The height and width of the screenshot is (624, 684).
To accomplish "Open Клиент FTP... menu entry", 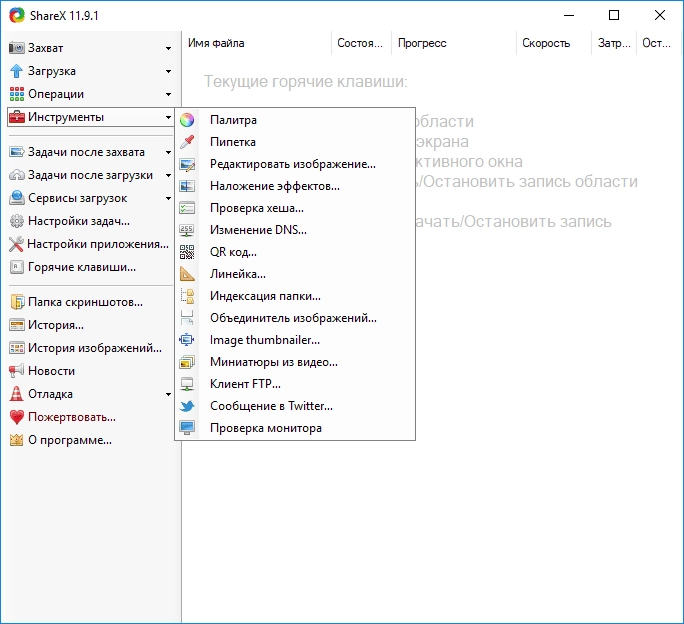I will pyautogui.click(x=295, y=384).
